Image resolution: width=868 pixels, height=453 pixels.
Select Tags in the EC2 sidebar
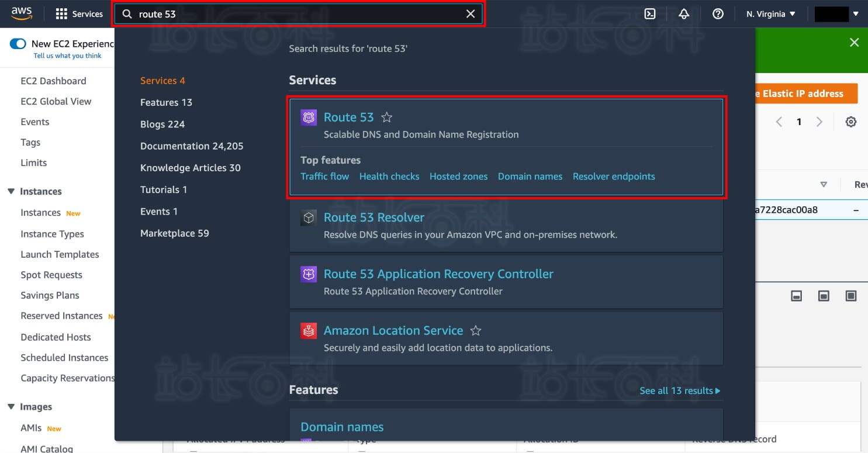[30, 142]
